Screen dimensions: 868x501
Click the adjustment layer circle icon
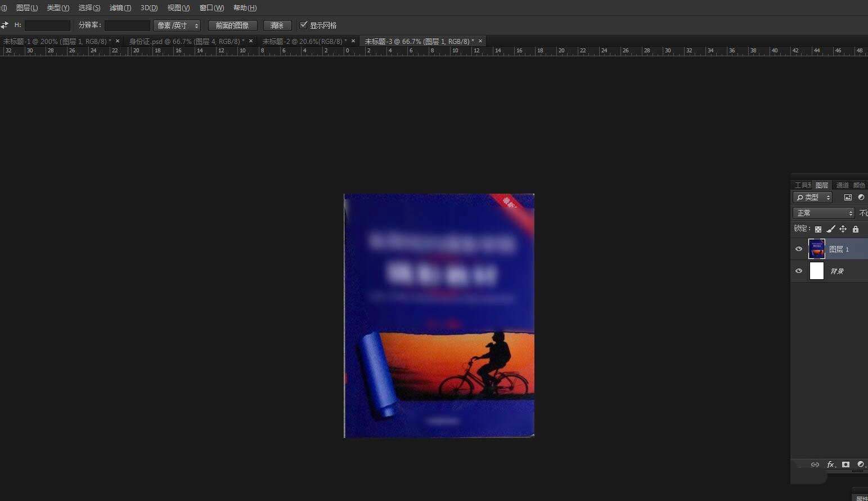860,464
